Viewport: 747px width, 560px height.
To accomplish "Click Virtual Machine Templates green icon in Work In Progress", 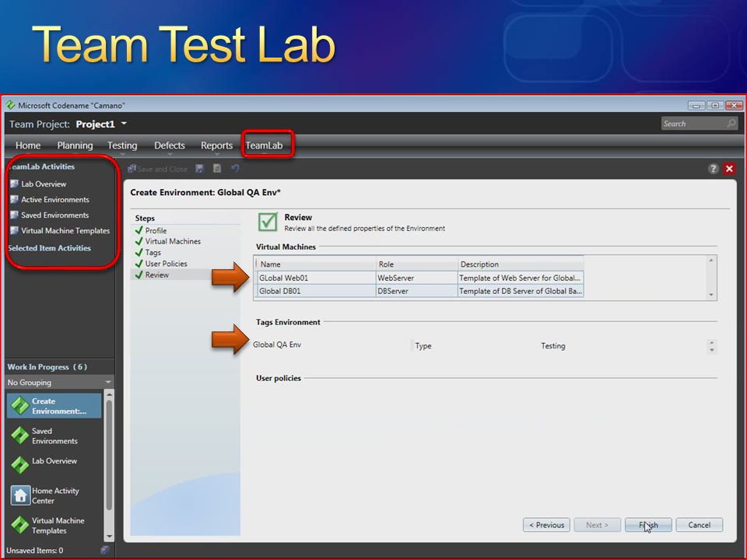I will click(20, 525).
